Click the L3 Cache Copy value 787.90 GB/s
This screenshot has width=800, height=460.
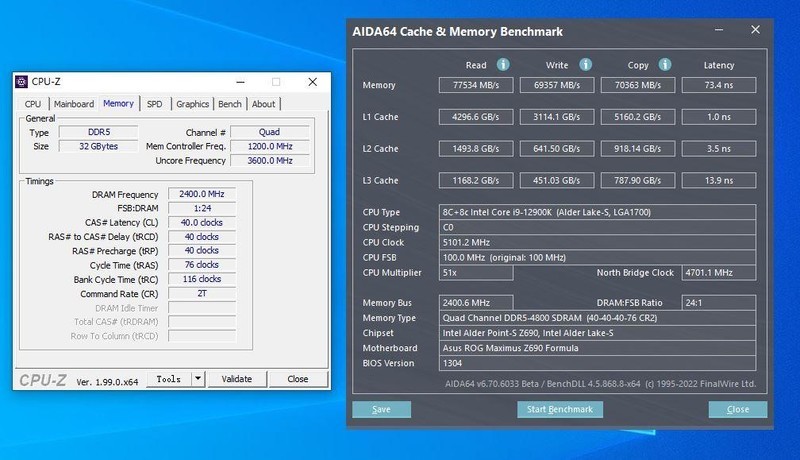tap(638, 181)
